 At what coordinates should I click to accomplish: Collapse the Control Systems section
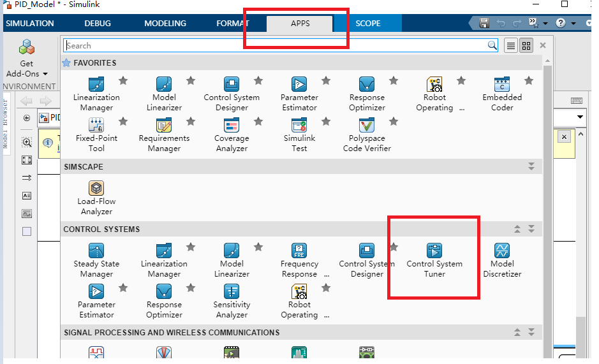517,229
